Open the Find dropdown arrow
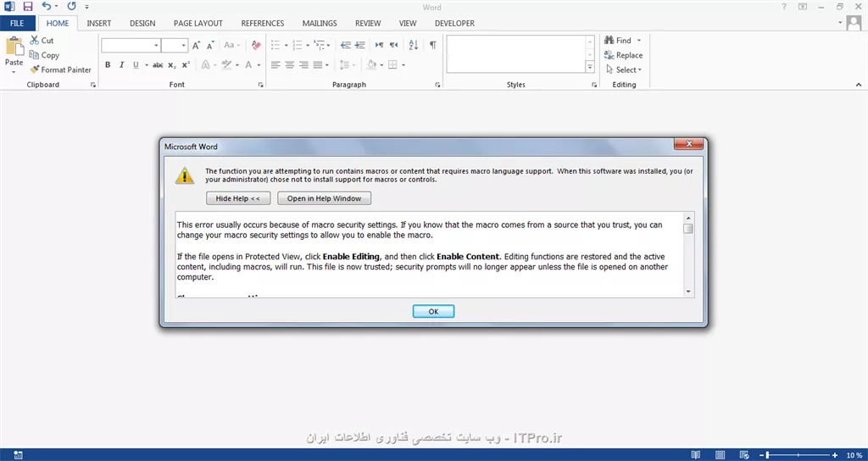The image size is (868, 461). [x=639, y=41]
